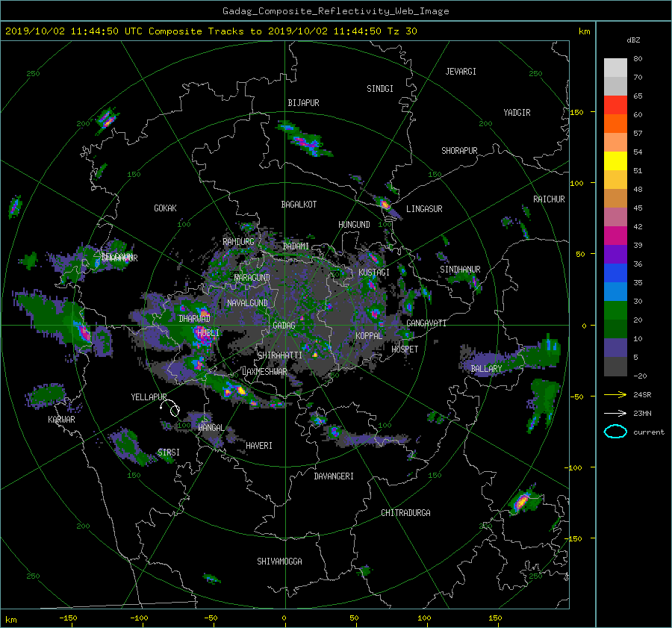Click the YELLAPUR city label
The height and width of the screenshot is (628, 672).
click(x=149, y=397)
